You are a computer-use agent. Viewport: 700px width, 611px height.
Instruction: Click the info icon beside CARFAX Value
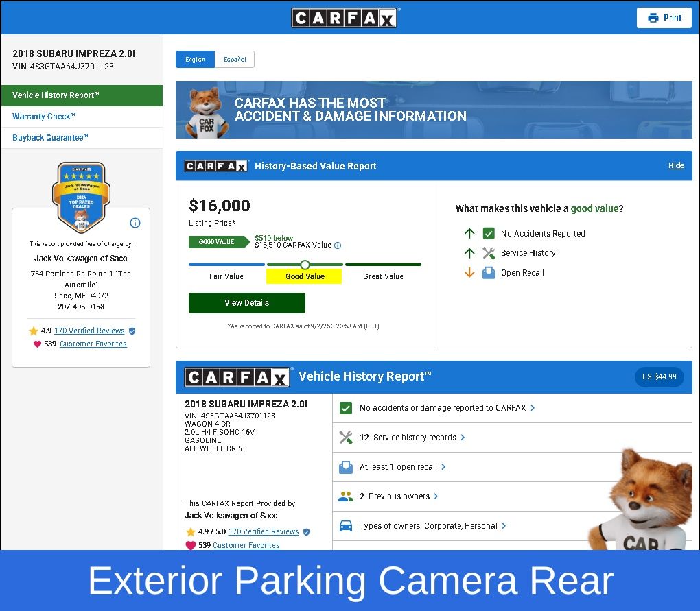338,245
